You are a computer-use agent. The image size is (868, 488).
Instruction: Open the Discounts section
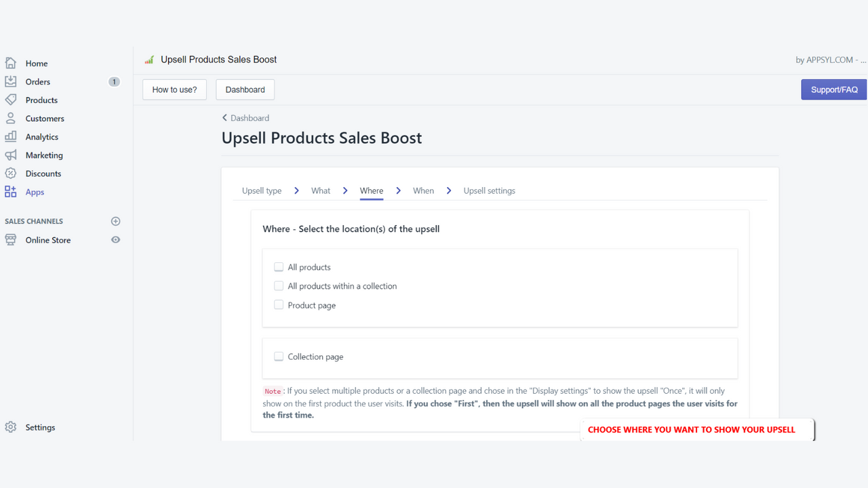coord(43,173)
